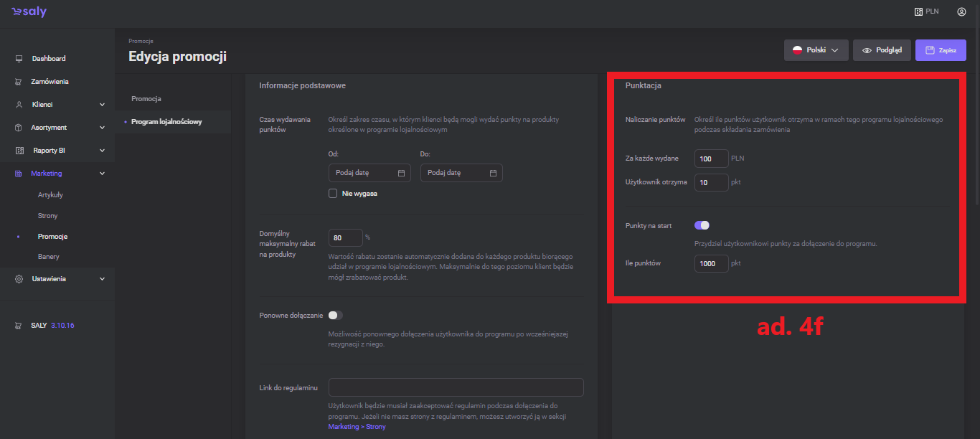Click the Podgląd preview button
Image resolution: width=980 pixels, height=439 pixels.
point(882,50)
